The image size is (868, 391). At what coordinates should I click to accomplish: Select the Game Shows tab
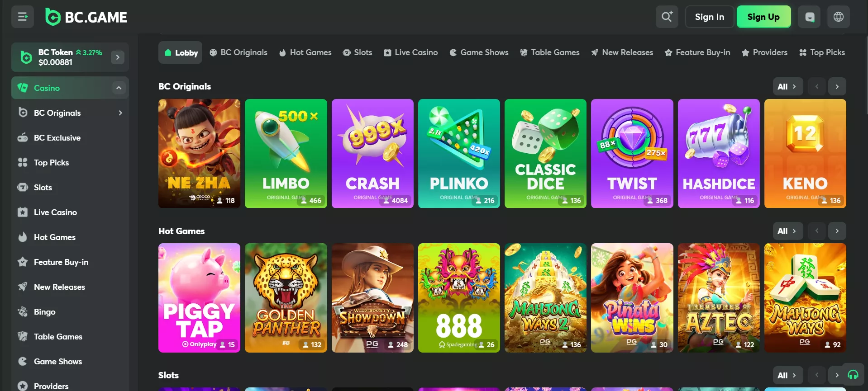479,52
